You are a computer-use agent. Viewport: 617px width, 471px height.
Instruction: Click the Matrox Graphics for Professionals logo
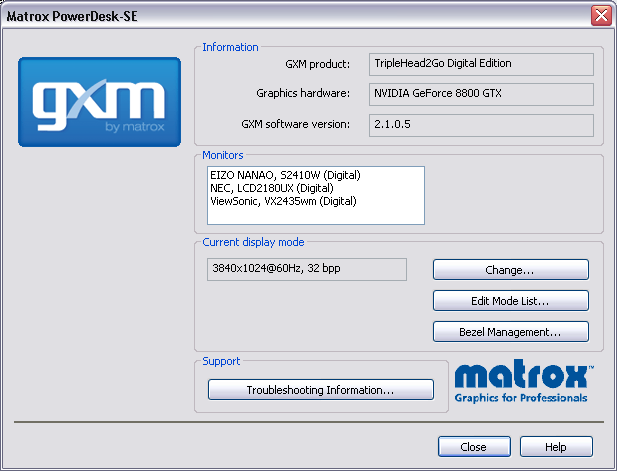pos(524,382)
